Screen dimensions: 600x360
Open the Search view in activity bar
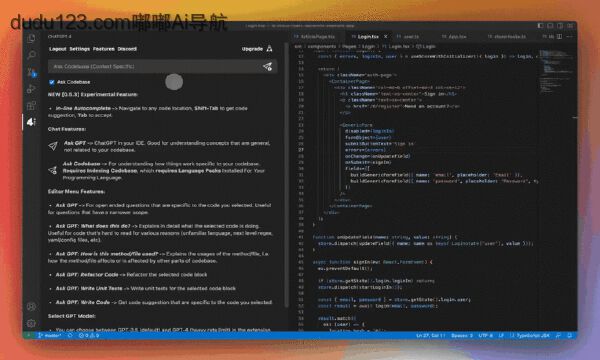(x=31, y=55)
